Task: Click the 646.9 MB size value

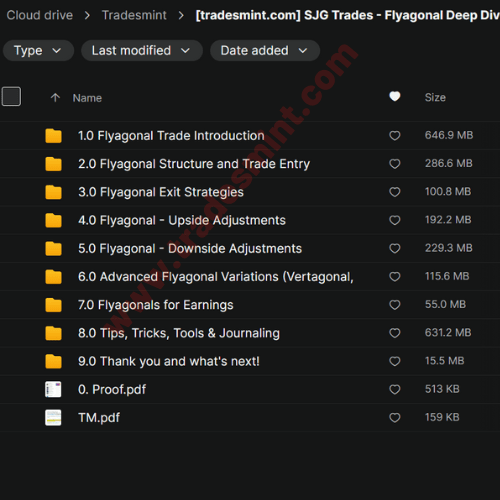Action: (x=449, y=135)
